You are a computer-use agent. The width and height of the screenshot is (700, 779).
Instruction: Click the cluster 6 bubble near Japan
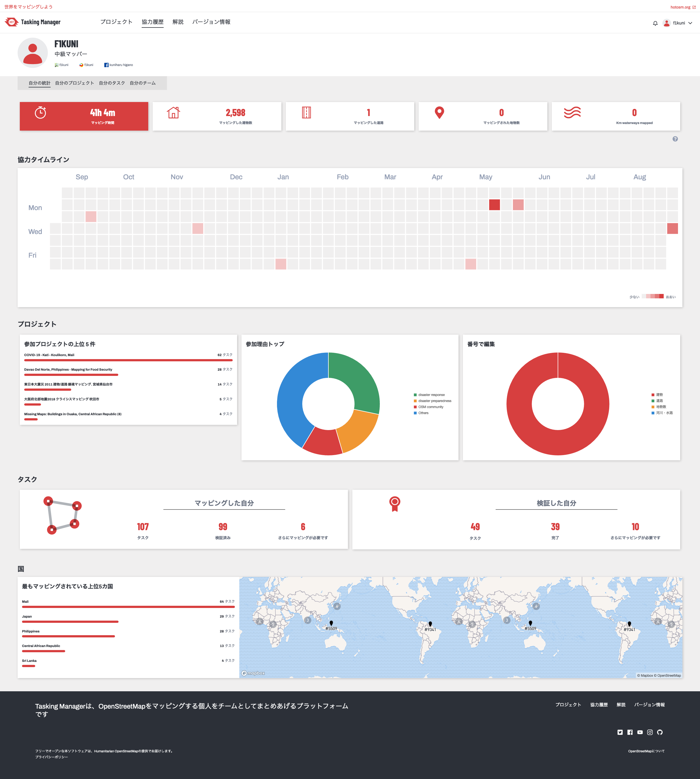pos(337,606)
